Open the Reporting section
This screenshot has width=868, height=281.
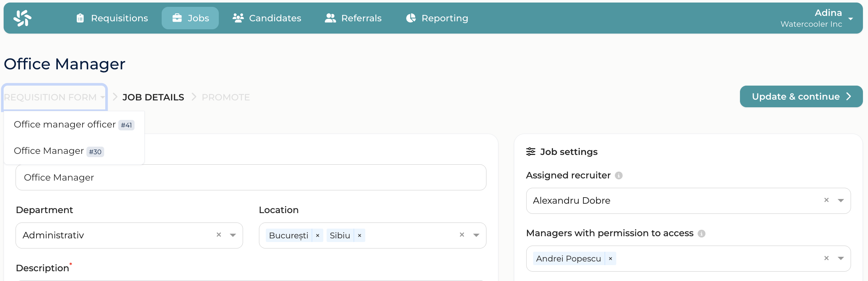[437, 18]
